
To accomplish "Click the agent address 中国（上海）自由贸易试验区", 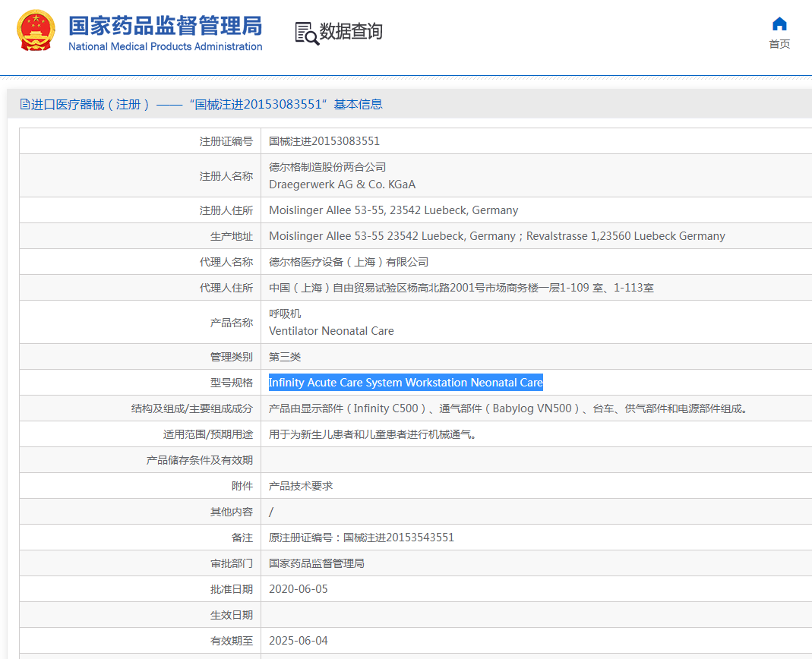I will [461, 288].
